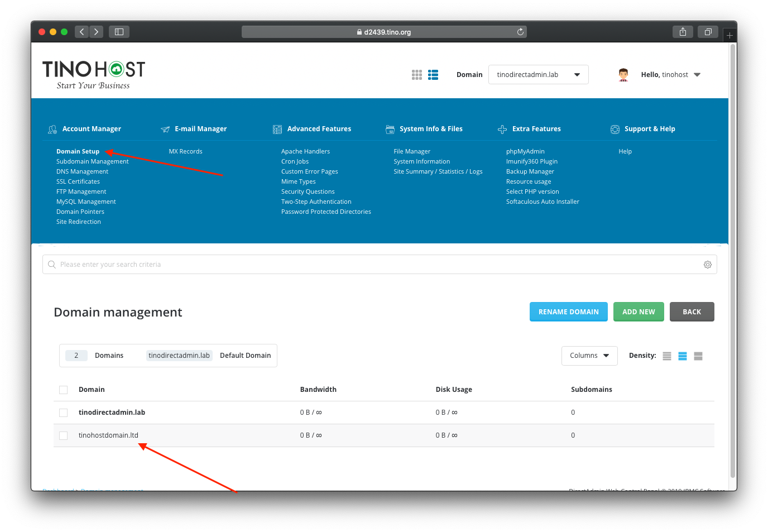Screen dimensions: 768x532
Task: Open the Columns dropdown
Action: 589,356
